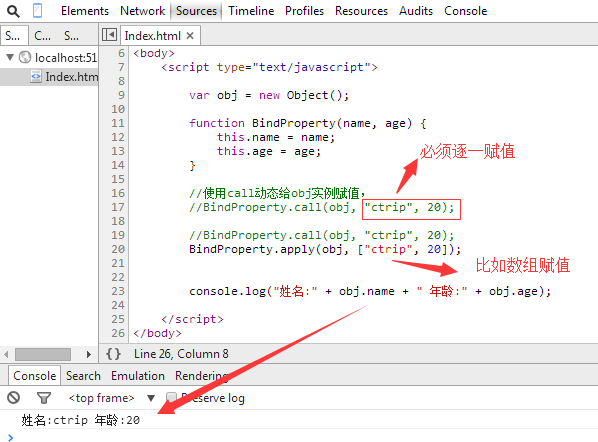Viewport: 598px width, 442px height.
Task: Click line number 12 in the gutter
Action: (118, 137)
